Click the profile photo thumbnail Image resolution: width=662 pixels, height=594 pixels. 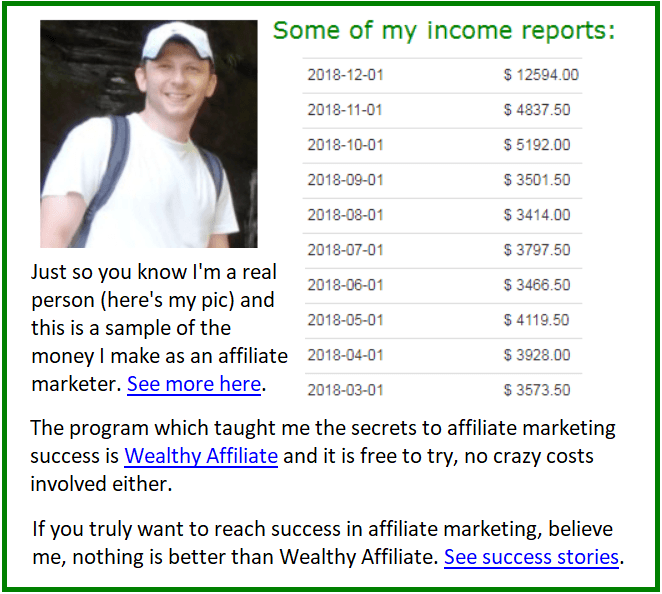tap(149, 134)
